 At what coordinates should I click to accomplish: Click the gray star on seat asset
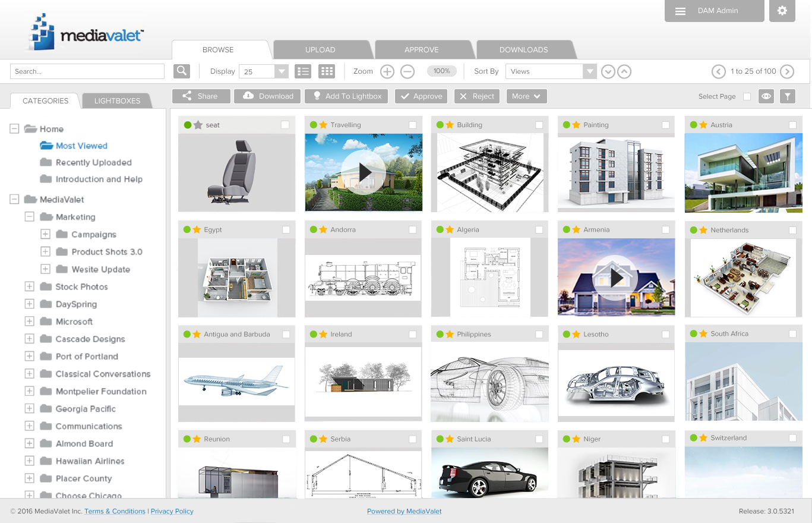[x=198, y=125]
